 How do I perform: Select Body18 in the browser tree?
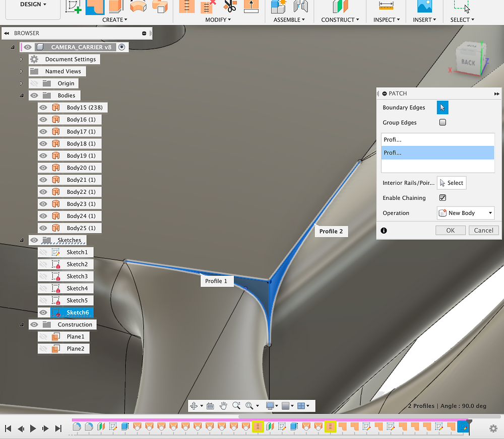81,143
